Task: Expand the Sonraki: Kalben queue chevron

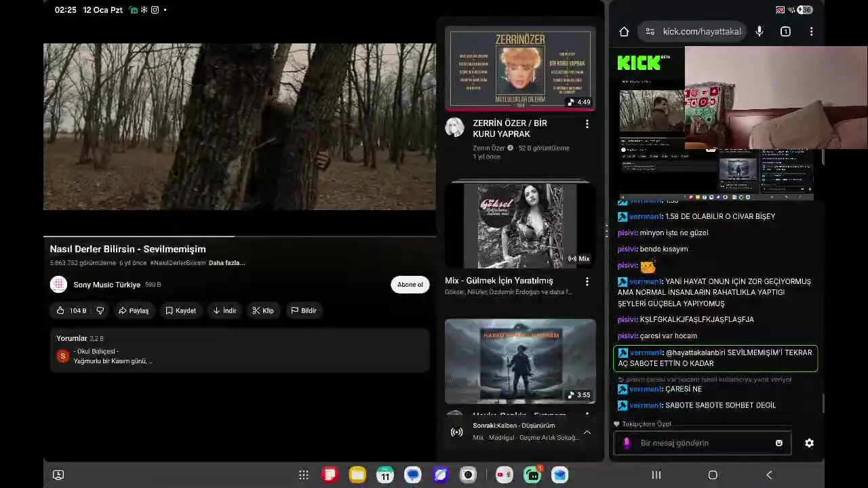Action: 587,432
